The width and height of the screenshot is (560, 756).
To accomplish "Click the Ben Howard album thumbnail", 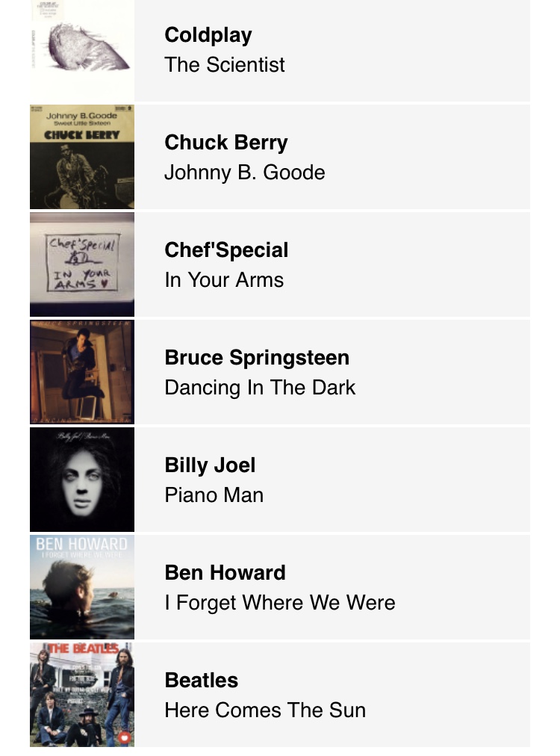I will click(x=82, y=586).
